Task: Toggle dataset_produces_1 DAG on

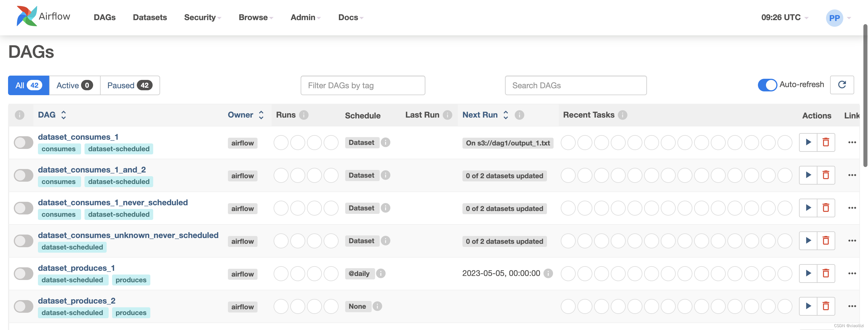Action: [x=23, y=274]
